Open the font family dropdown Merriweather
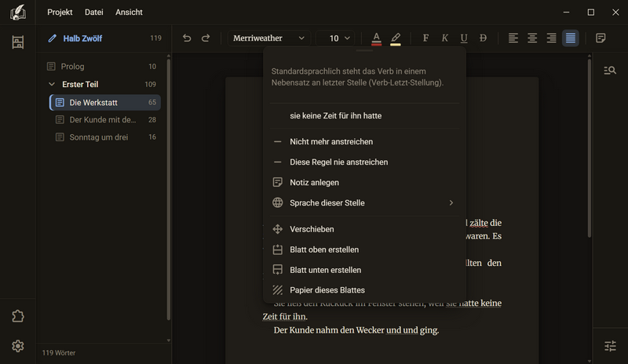628x364 pixels. [268, 38]
